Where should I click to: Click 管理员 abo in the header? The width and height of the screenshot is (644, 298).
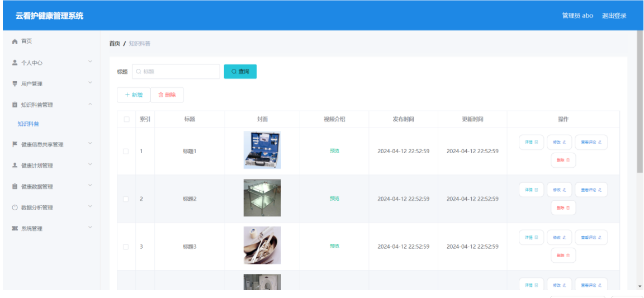577,16
